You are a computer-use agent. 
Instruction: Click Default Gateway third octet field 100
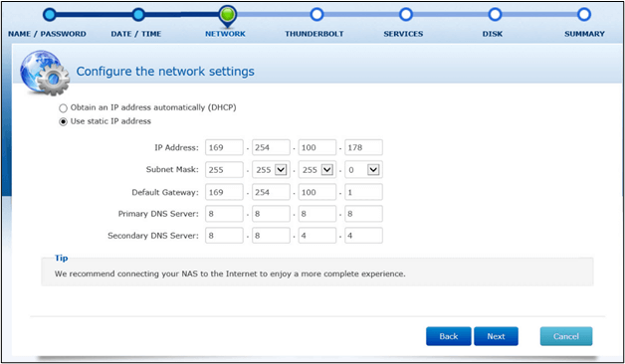[x=316, y=192]
